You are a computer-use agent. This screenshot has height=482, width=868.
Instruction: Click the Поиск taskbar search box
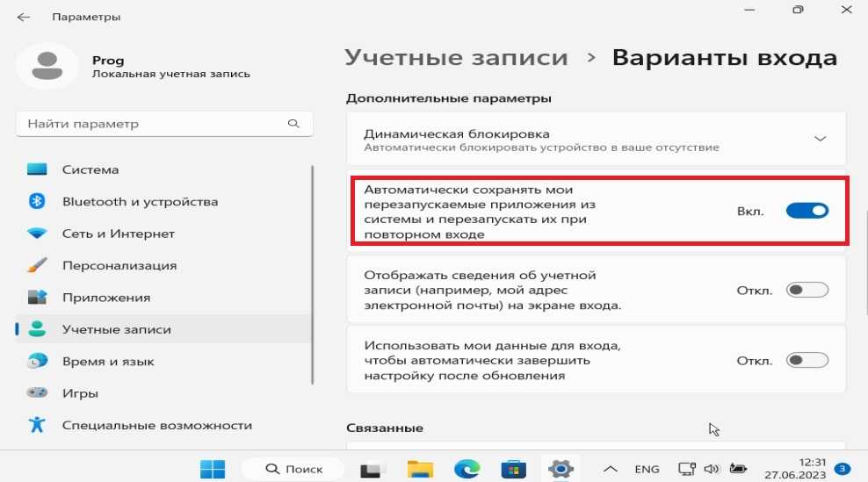tap(293, 470)
